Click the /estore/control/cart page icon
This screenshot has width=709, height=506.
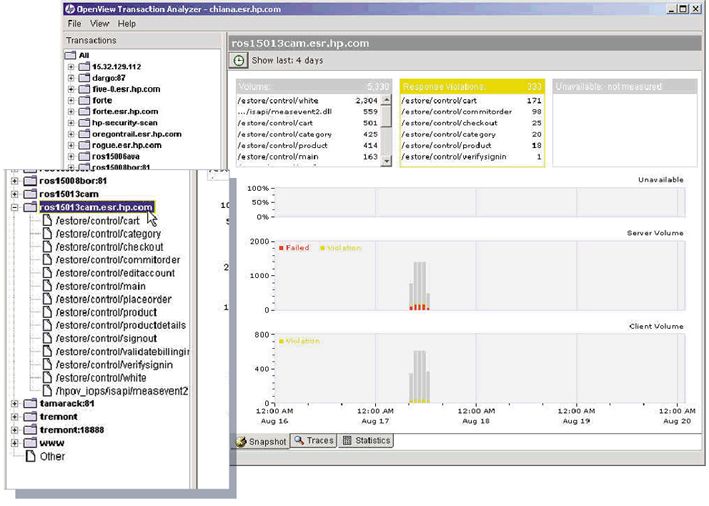pyautogui.click(x=47, y=220)
